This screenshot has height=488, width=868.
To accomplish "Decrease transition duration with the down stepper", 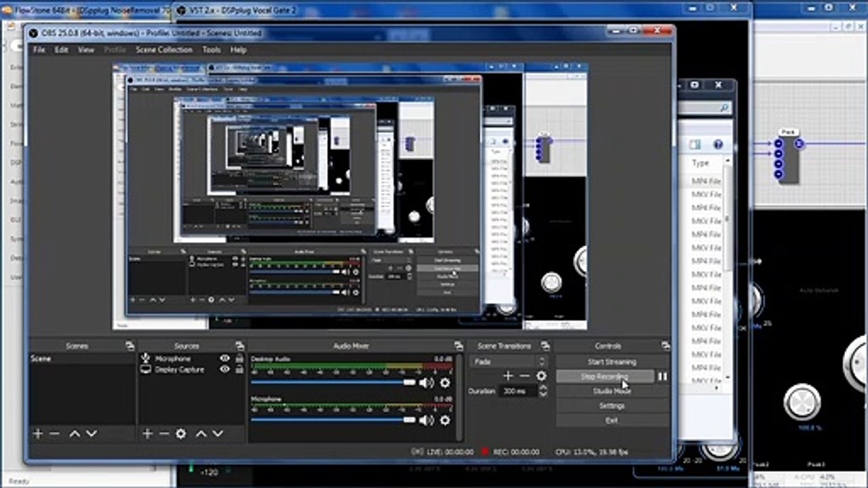I will point(542,394).
